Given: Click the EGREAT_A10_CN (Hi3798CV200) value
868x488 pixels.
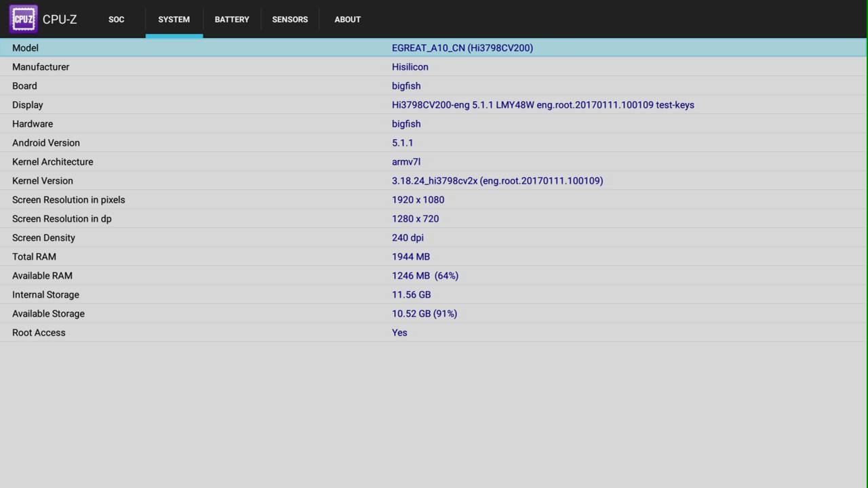Looking at the screenshot, I should pyautogui.click(x=462, y=48).
